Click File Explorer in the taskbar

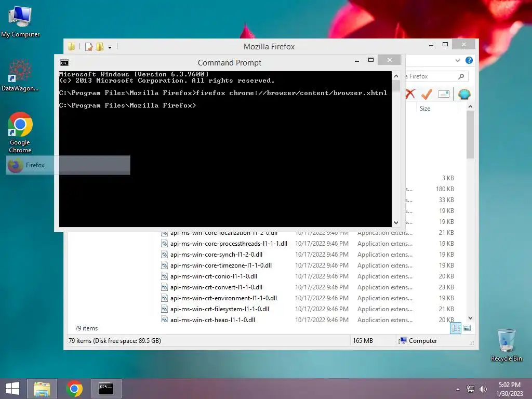[42, 389]
